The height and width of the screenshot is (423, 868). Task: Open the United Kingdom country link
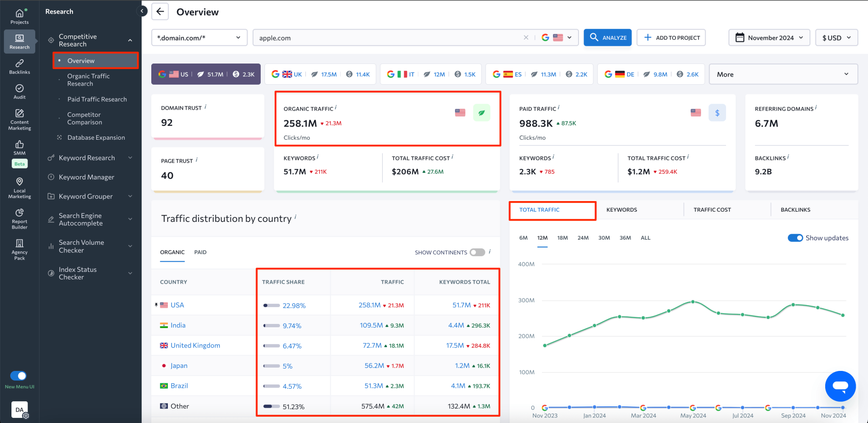[x=195, y=346]
